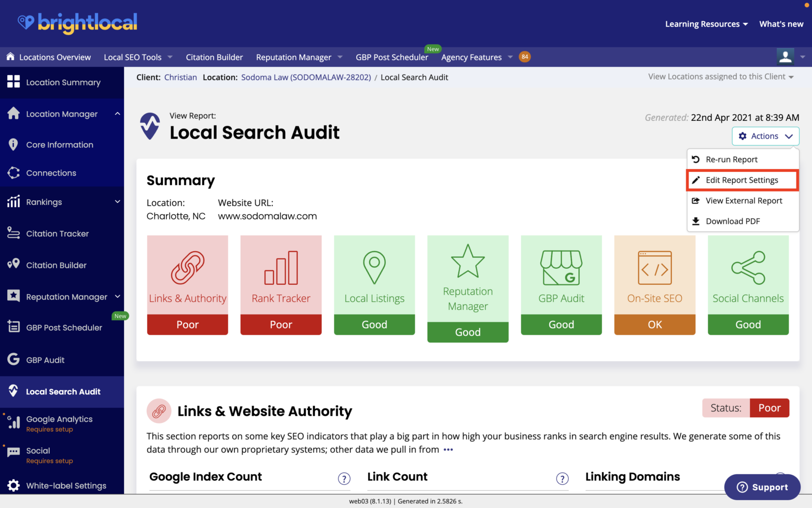
Task: Collapse the Rankings sidebar section
Action: tap(117, 202)
